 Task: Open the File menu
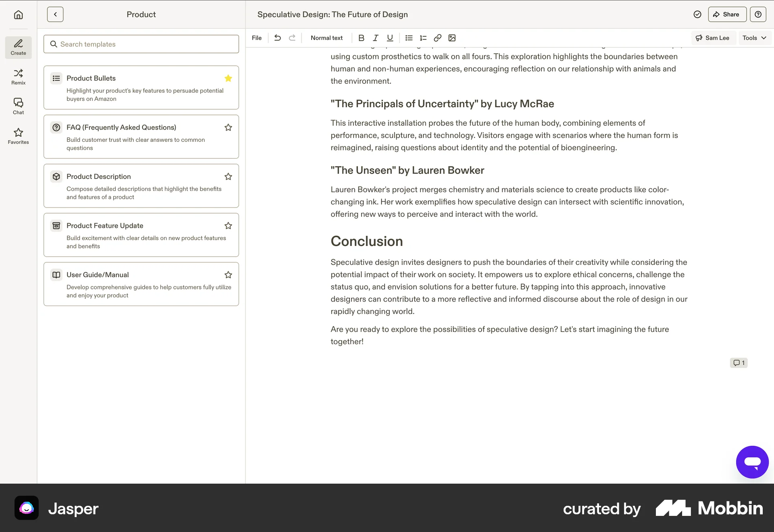[x=256, y=38]
